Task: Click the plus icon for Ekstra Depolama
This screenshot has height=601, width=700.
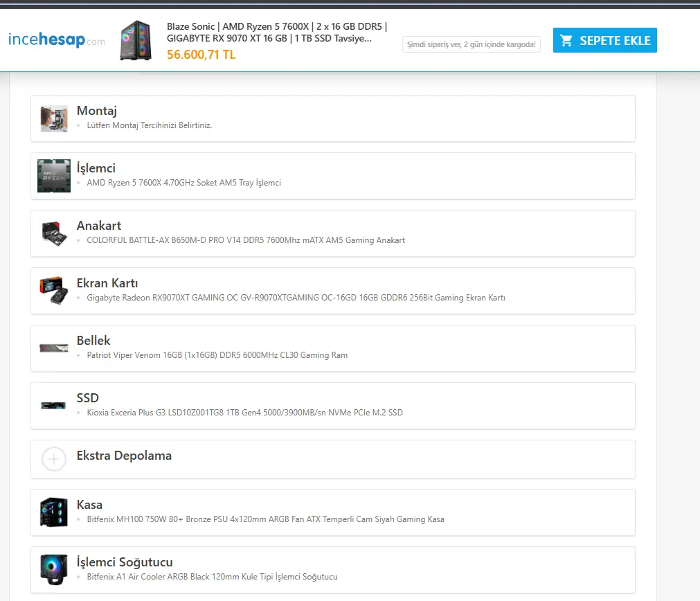Action: pyautogui.click(x=53, y=459)
